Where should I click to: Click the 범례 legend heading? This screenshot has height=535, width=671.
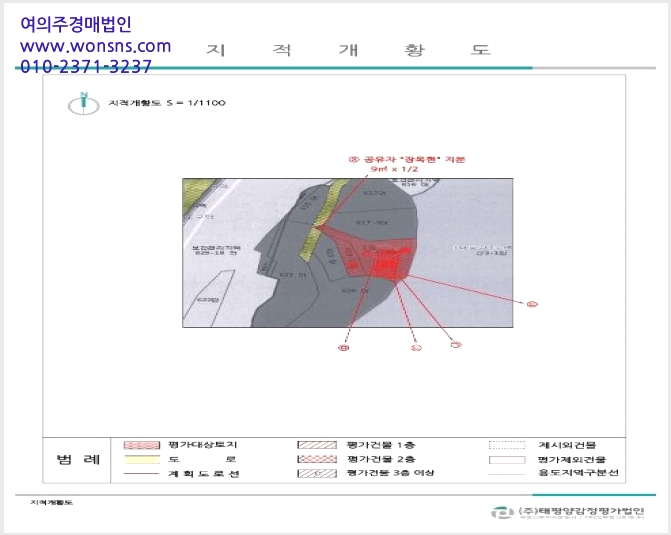[78, 460]
